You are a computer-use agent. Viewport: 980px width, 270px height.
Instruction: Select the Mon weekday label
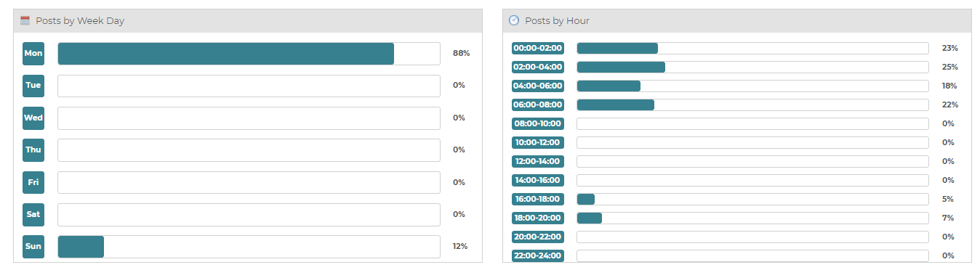(33, 54)
